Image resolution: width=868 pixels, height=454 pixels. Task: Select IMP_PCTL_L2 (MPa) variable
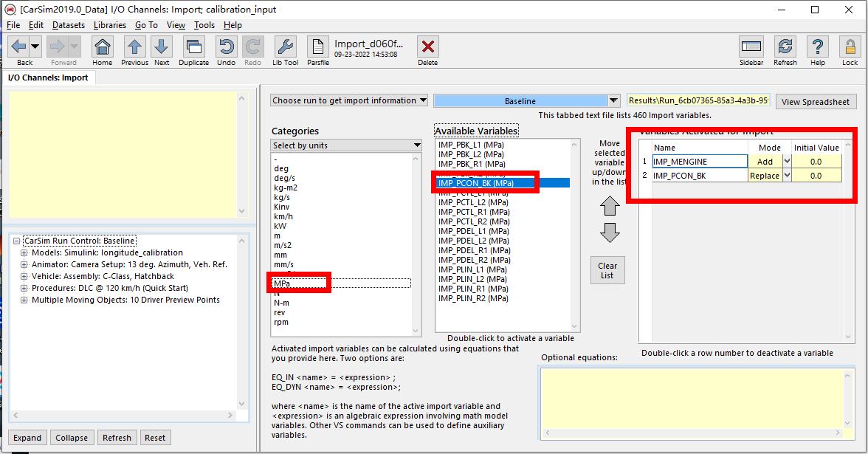point(474,202)
